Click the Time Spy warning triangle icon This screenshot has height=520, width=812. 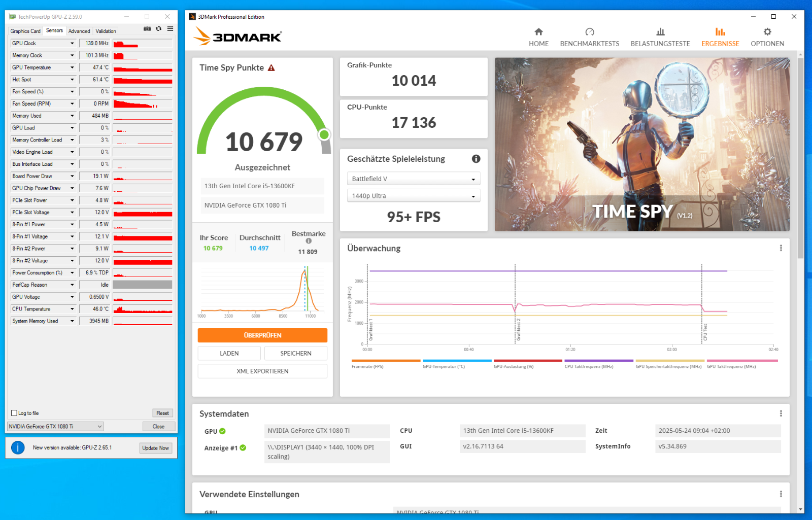272,68
